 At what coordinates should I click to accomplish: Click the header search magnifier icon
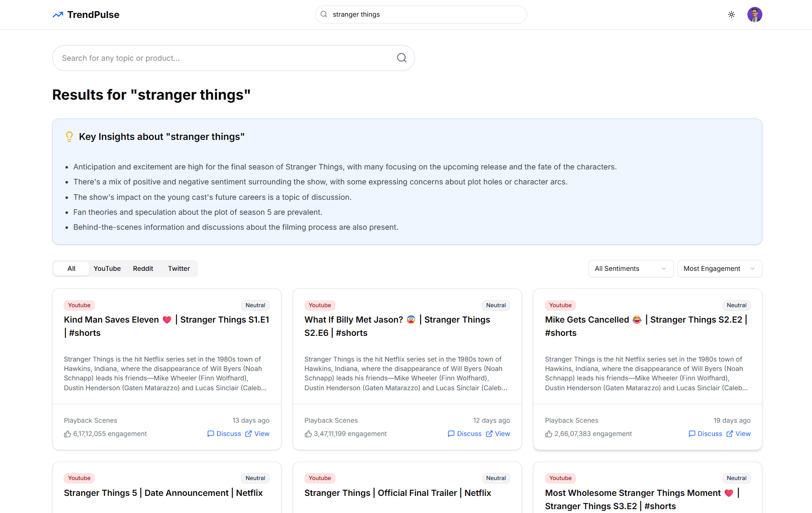pyautogui.click(x=324, y=15)
